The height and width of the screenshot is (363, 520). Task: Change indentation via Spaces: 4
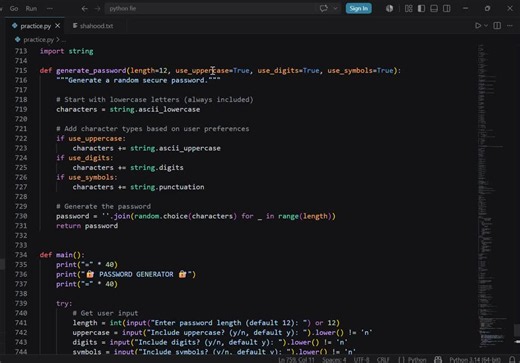click(334, 360)
